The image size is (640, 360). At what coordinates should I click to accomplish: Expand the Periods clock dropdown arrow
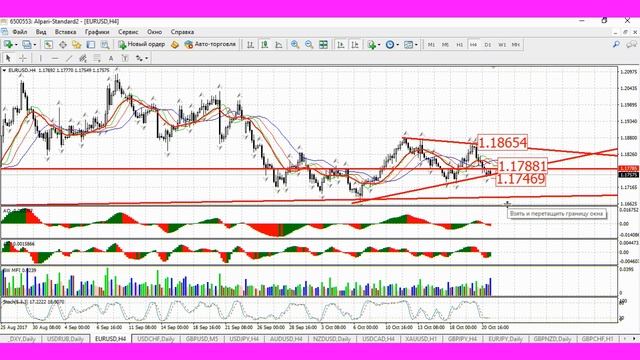click(x=398, y=45)
